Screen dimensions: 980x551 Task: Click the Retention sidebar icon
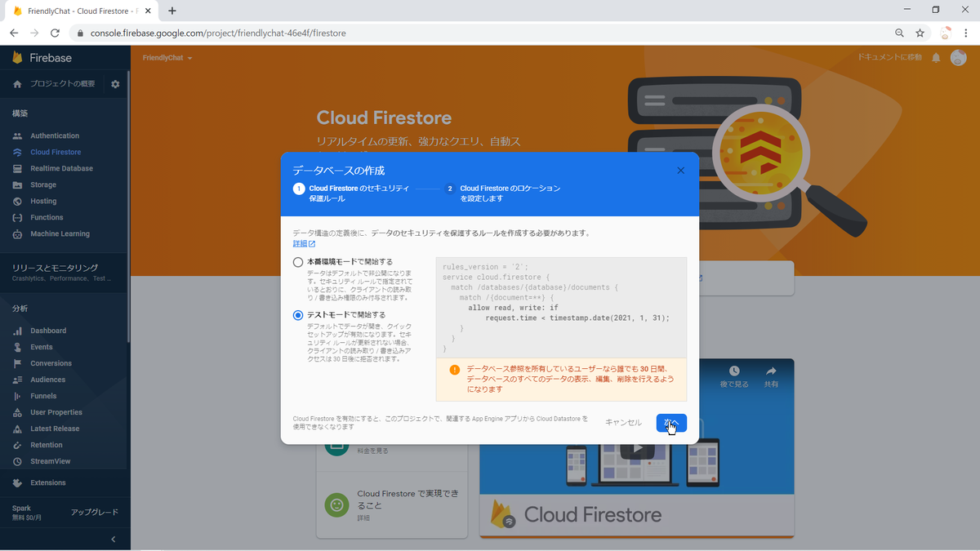tap(17, 445)
